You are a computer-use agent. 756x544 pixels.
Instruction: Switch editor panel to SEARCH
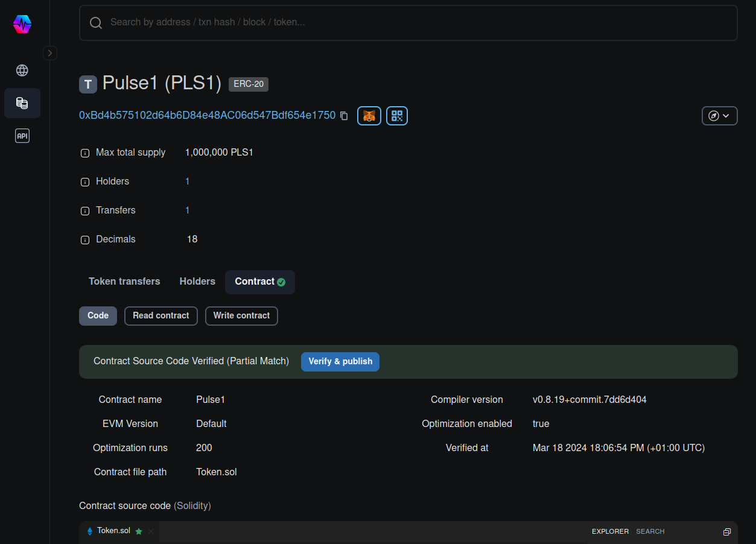[650, 532]
